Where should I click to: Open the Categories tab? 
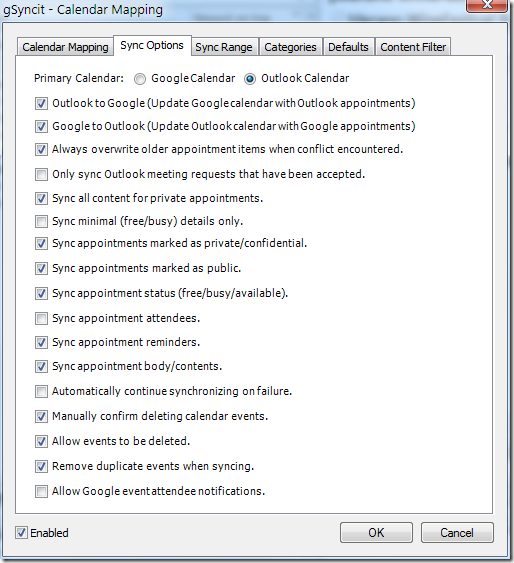click(x=290, y=47)
